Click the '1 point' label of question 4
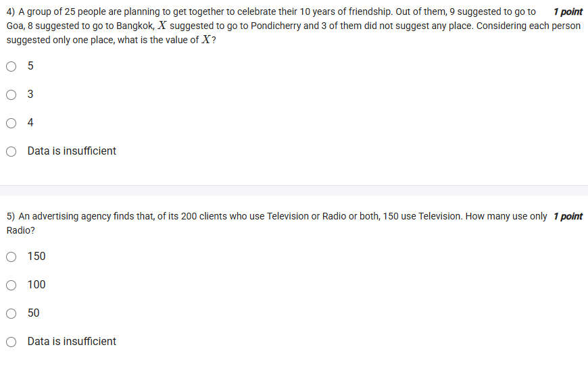 pos(567,12)
